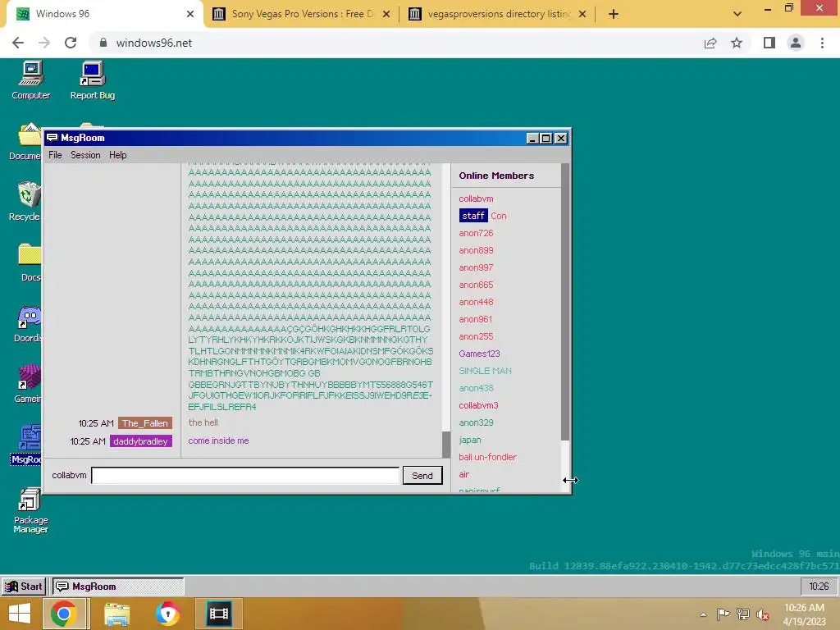The height and width of the screenshot is (630, 840).
Task: Click the Windows 96 Start button
Action: coord(24,586)
